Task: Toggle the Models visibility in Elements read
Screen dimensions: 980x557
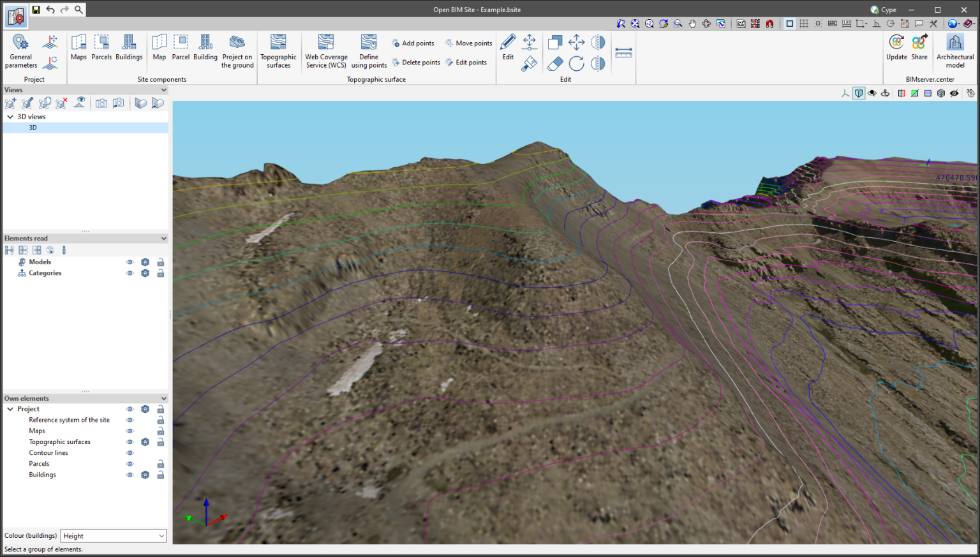Action: click(130, 262)
